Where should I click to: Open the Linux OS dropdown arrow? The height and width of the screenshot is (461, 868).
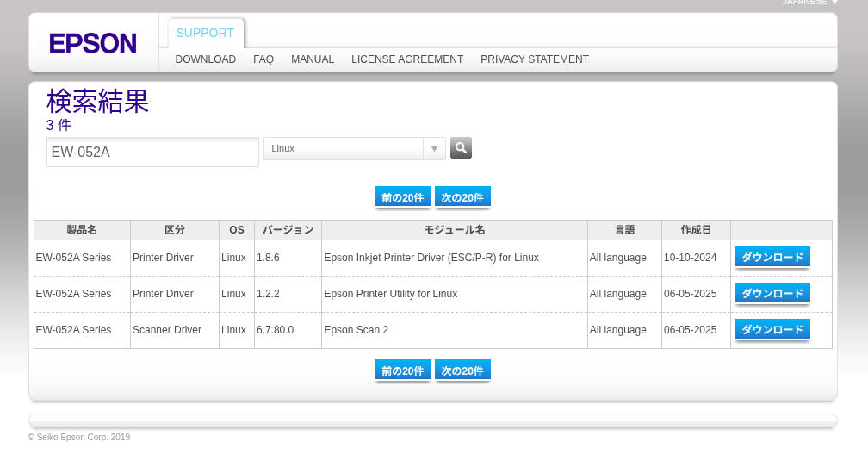point(435,148)
